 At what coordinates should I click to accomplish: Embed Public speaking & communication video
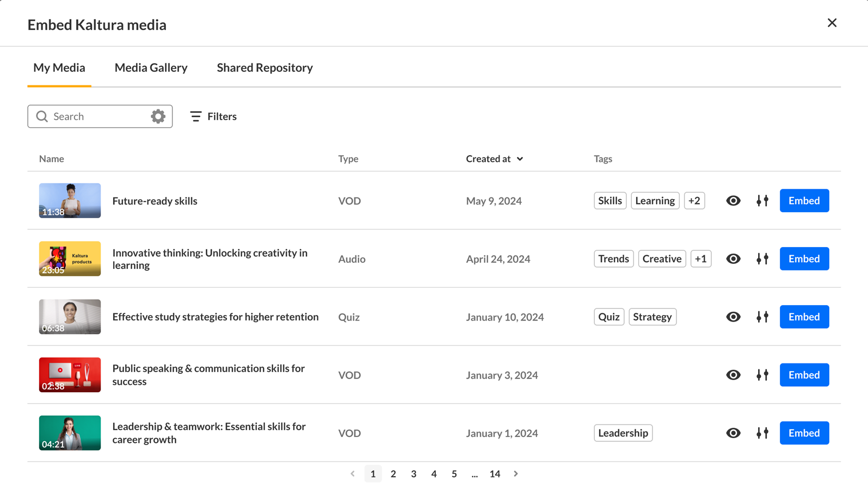[804, 375]
